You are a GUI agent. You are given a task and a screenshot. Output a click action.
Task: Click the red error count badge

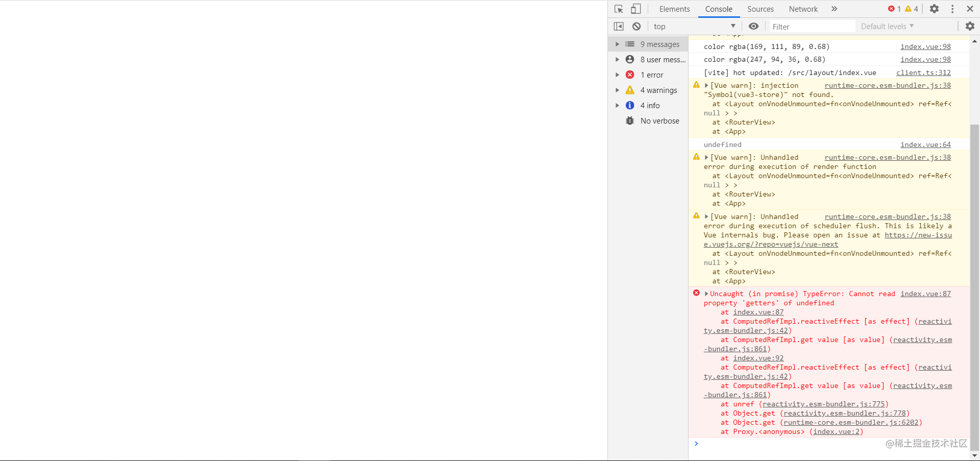[x=894, y=9]
